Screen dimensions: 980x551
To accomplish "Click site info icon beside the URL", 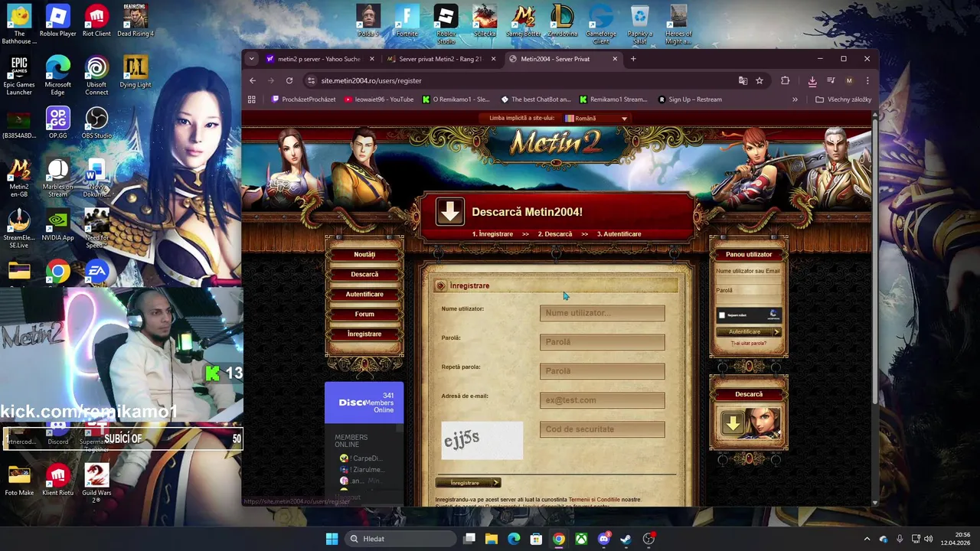I will (x=311, y=80).
